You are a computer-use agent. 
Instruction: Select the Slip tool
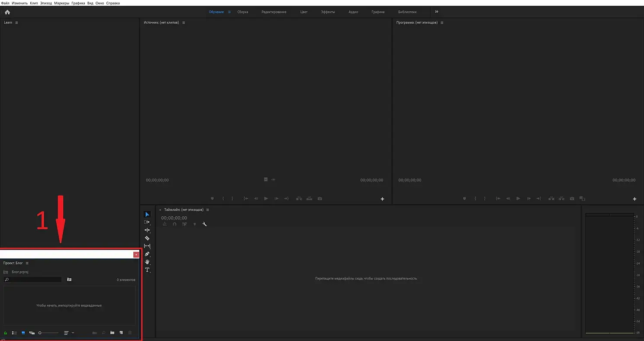(x=147, y=246)
